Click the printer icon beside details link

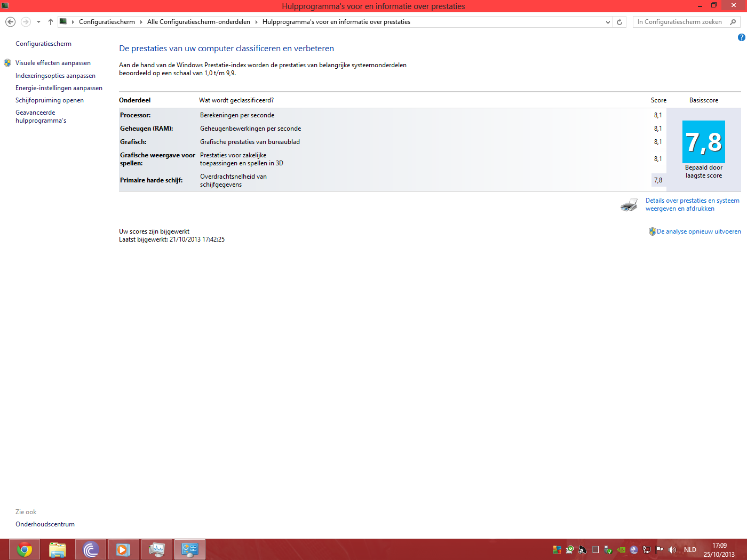(x=629, y=205)
